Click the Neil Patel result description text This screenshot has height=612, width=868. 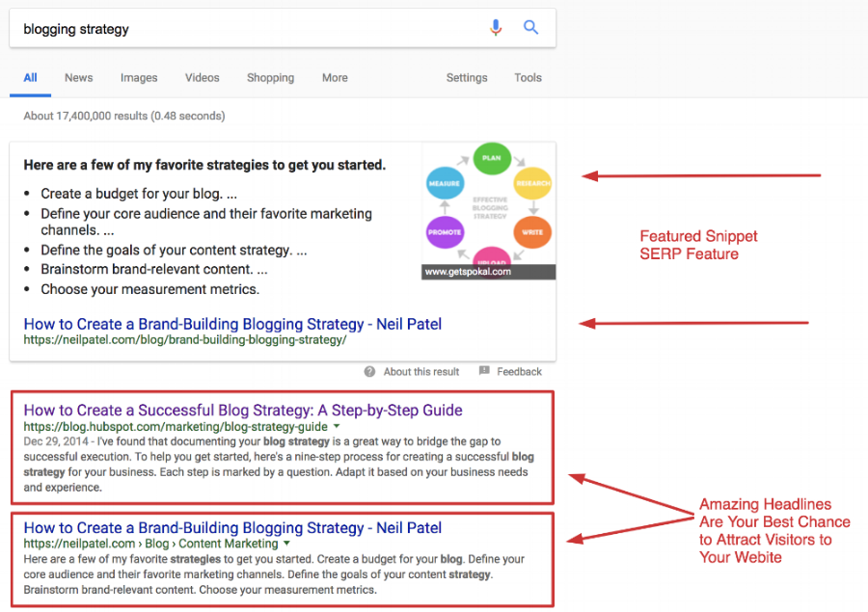pos(274,574)
